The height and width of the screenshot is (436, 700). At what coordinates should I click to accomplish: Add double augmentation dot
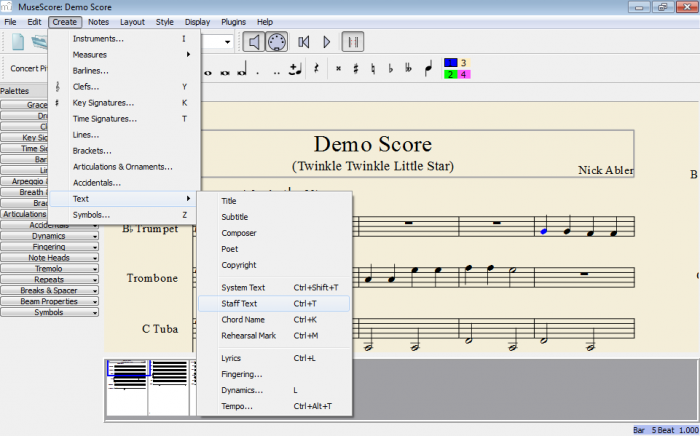[x=277, y=73]
